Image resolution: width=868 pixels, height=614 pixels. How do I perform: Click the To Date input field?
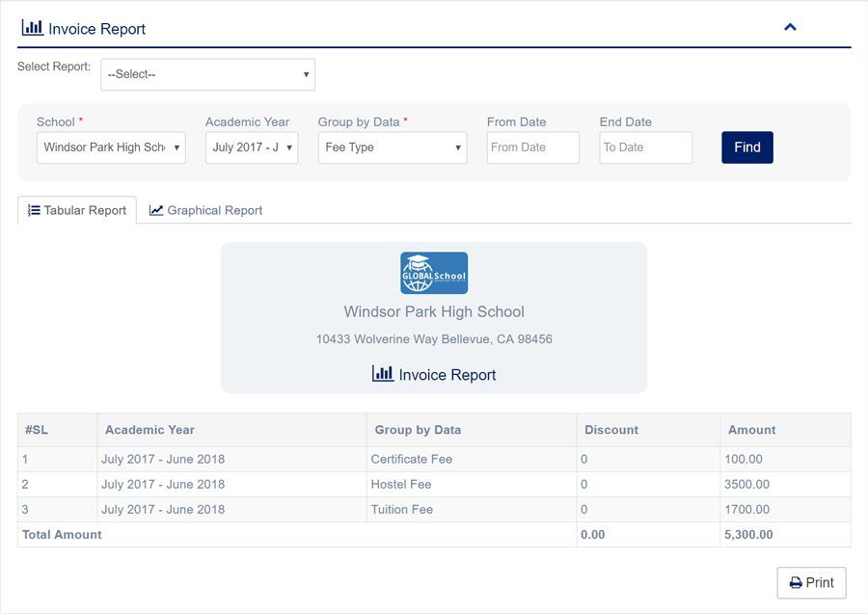(x=645, y=147)
